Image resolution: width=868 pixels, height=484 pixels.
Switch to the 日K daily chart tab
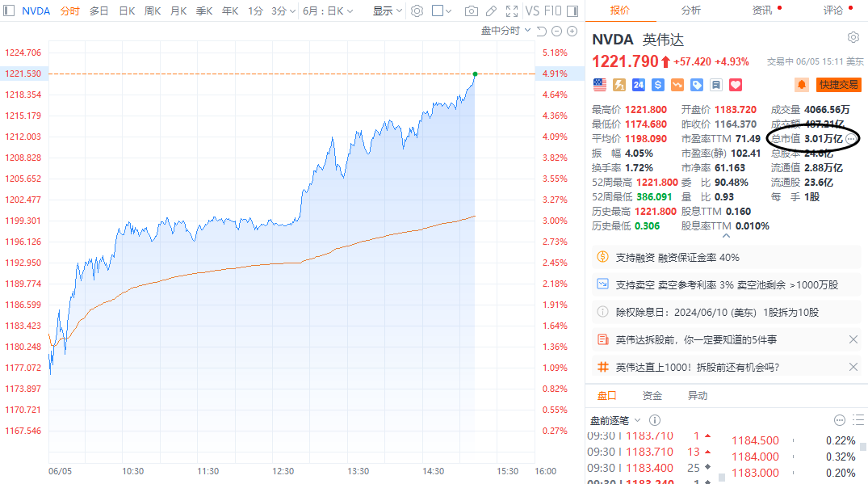127,11
